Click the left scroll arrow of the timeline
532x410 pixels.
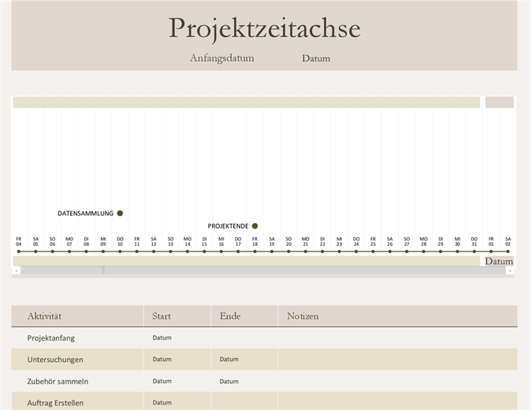click(17, 270)
